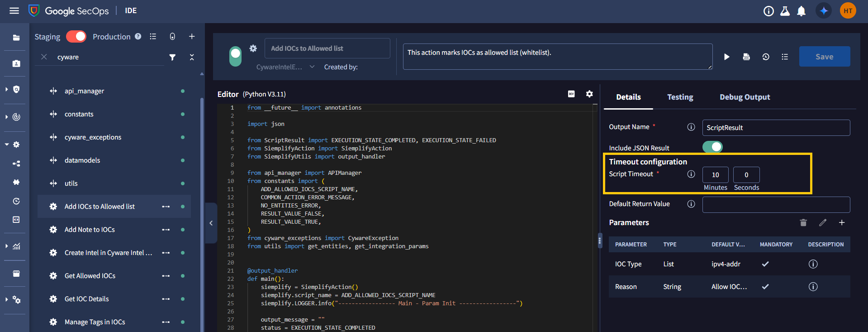Open more options for Add Note to IOCs
This screenshot has height=332, width=868.
coord(166,230)
